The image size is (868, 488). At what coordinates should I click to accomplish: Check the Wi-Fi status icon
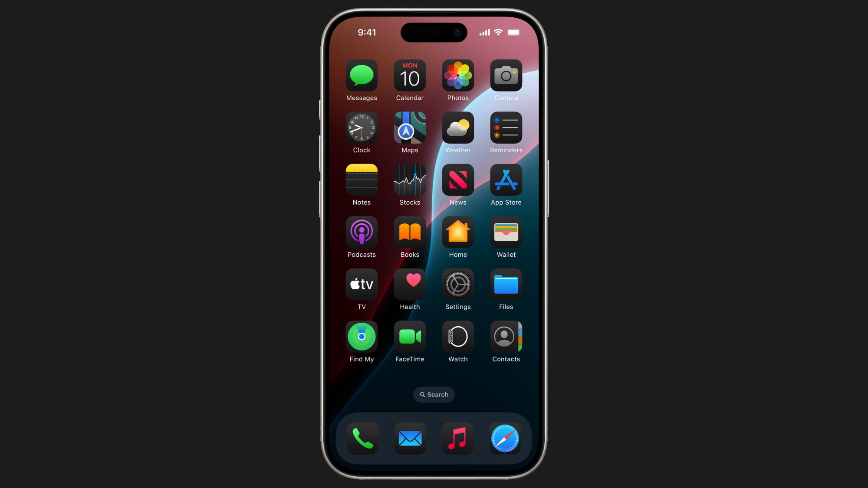497,32
